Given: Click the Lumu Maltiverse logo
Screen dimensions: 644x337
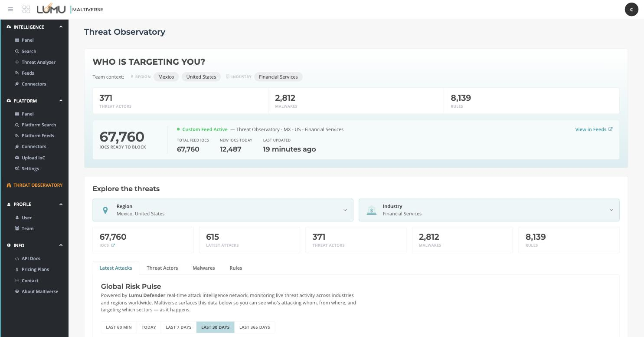Looking at the screenshot, I should [70, 9].
